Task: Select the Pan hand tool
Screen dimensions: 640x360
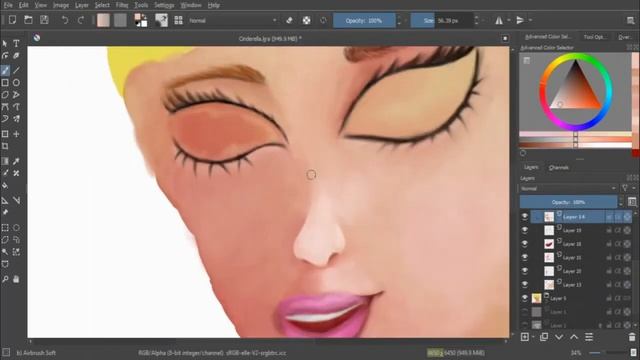Action: [16, 280]
